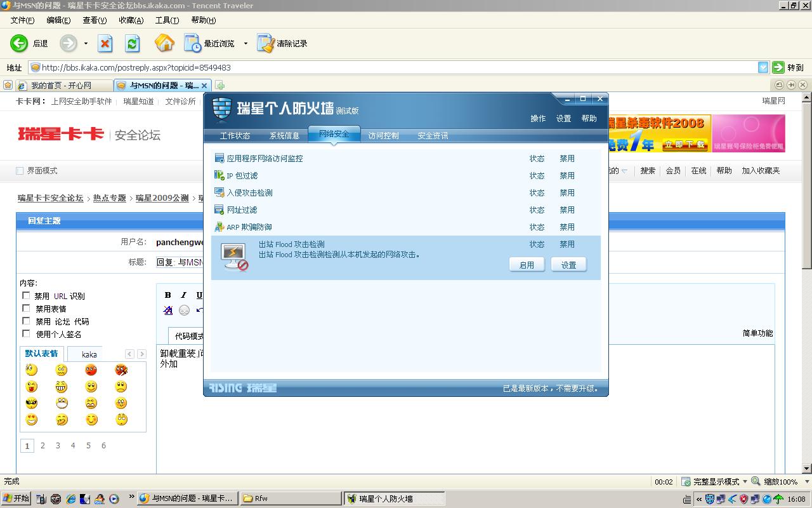Tick the 禁用 论坛 代码 checkbox
The height and width of the screenshot is (508, 812).
(x=26, y=321)
